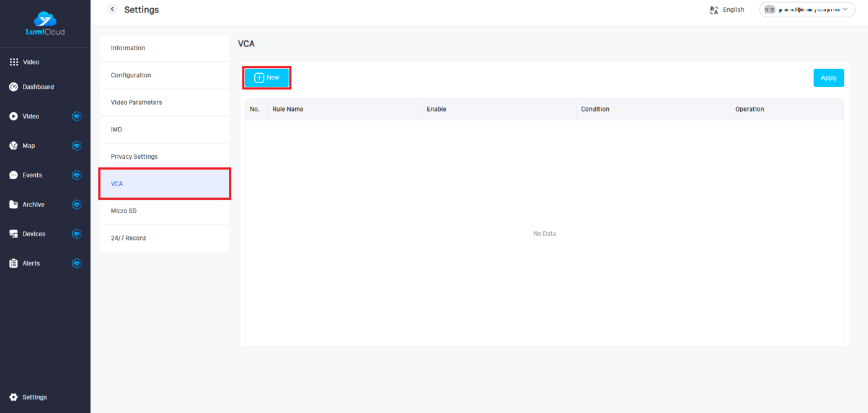Click the LumiCloud logo

[45, 24]
